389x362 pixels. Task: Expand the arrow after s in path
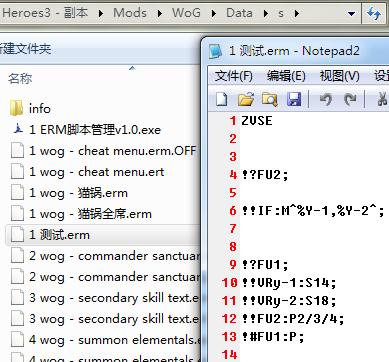[297, 14]
